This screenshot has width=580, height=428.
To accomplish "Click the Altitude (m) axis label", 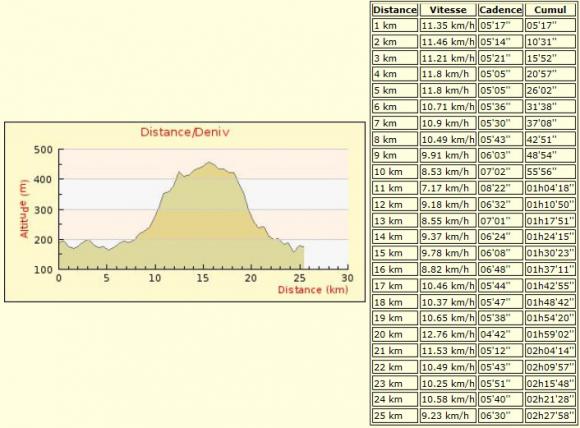I will (24, 208).
